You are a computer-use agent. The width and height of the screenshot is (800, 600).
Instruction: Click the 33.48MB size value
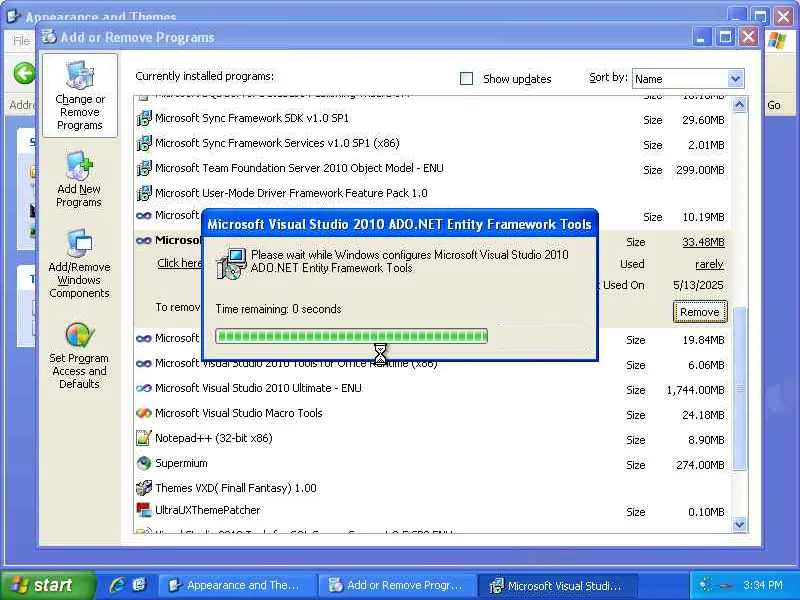tap(703, 242)
